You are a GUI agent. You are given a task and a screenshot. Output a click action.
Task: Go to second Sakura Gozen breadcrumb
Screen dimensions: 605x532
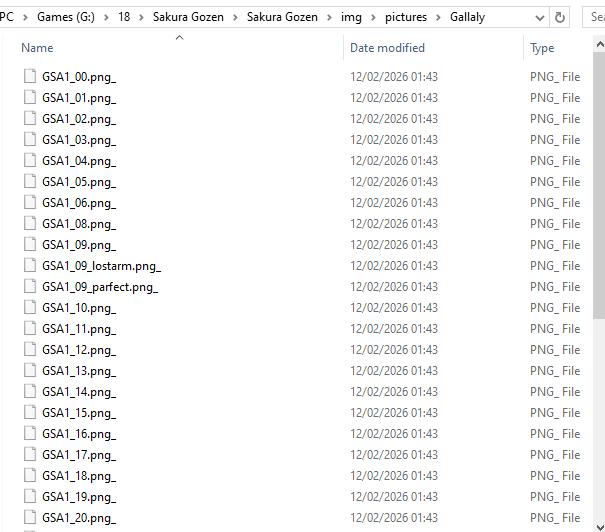[x=282, y=17]
